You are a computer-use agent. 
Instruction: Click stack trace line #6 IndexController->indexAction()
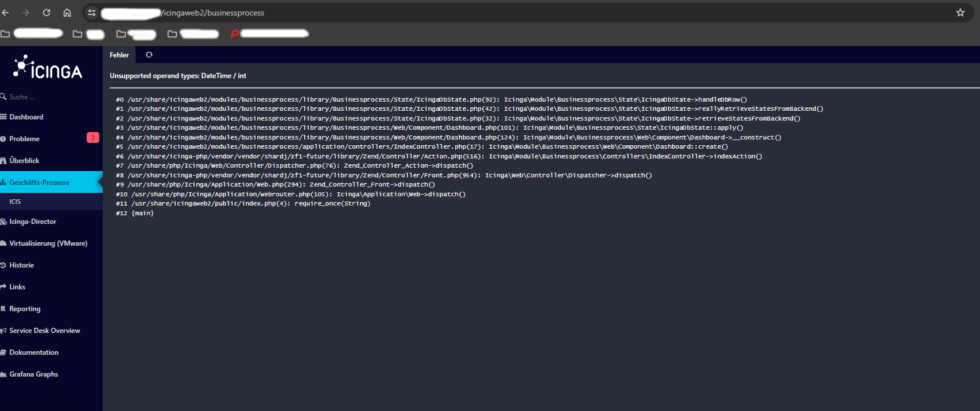coord(439,156)
